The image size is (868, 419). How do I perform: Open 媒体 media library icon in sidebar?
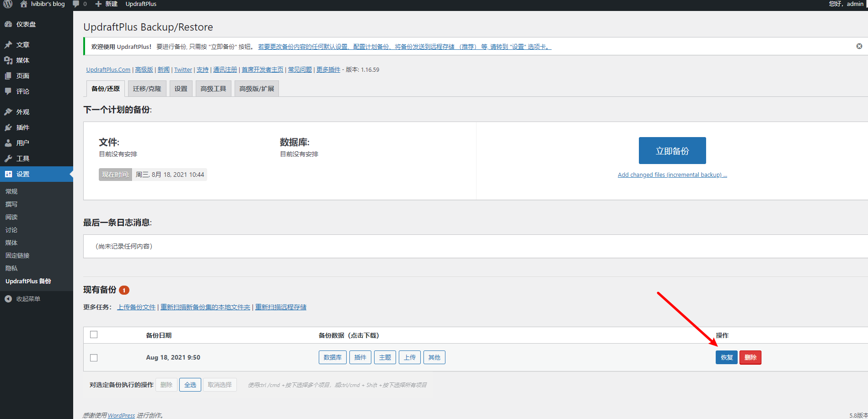[8, 60]
